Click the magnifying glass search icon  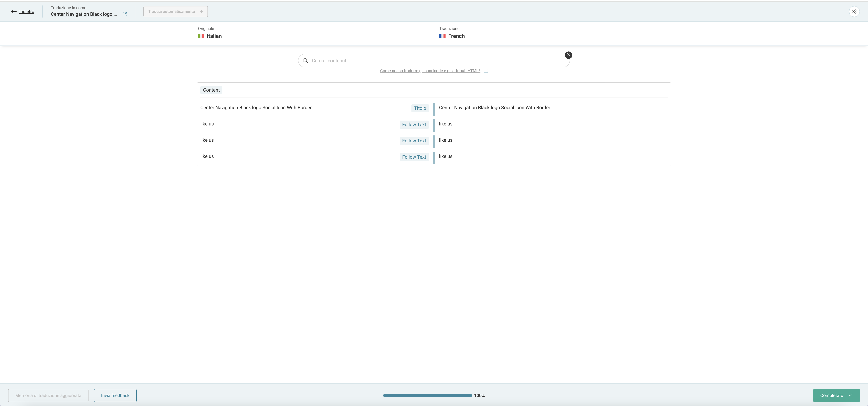click(305, 61)
